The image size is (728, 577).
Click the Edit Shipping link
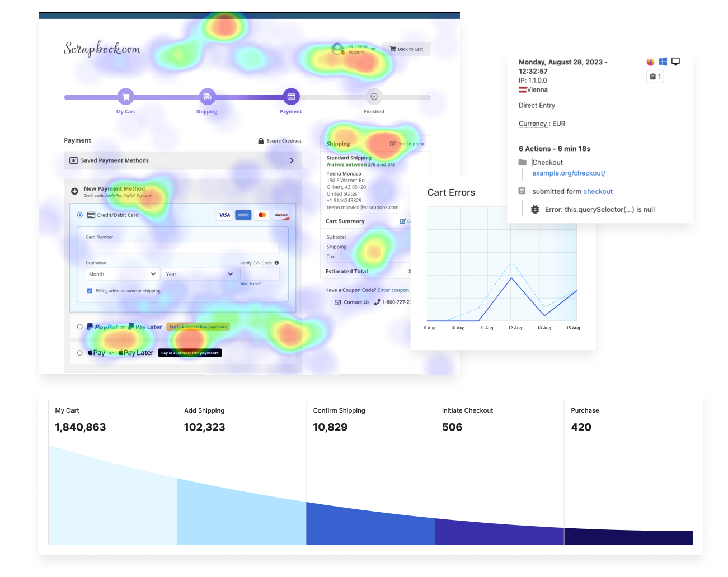(x=407, y=144)
